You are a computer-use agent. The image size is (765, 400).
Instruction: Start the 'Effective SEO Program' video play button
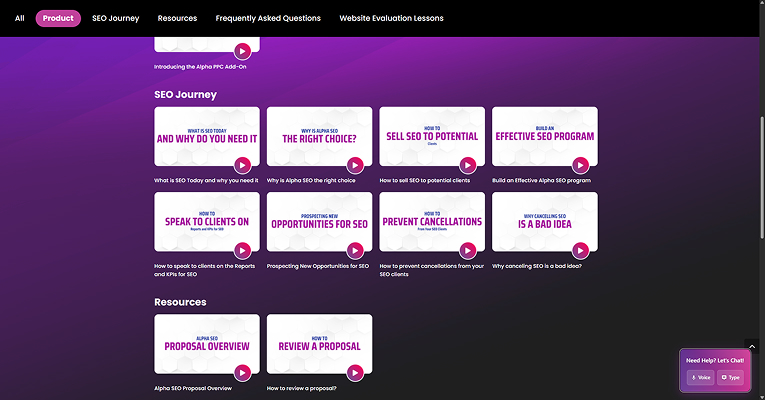[x=580, y=165]
